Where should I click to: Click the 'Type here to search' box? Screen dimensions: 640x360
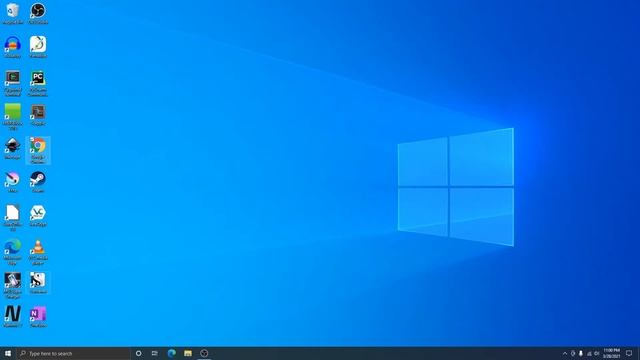click(73, 353)
